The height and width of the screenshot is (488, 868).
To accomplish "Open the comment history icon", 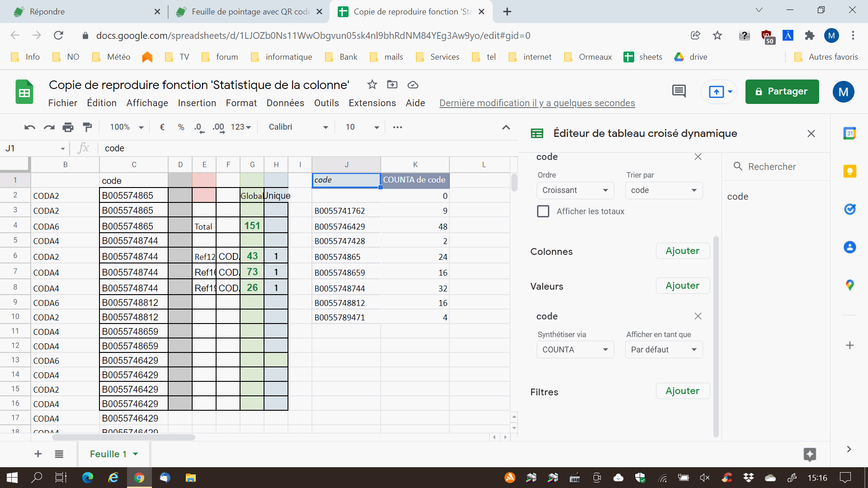I will click(679, 91).
